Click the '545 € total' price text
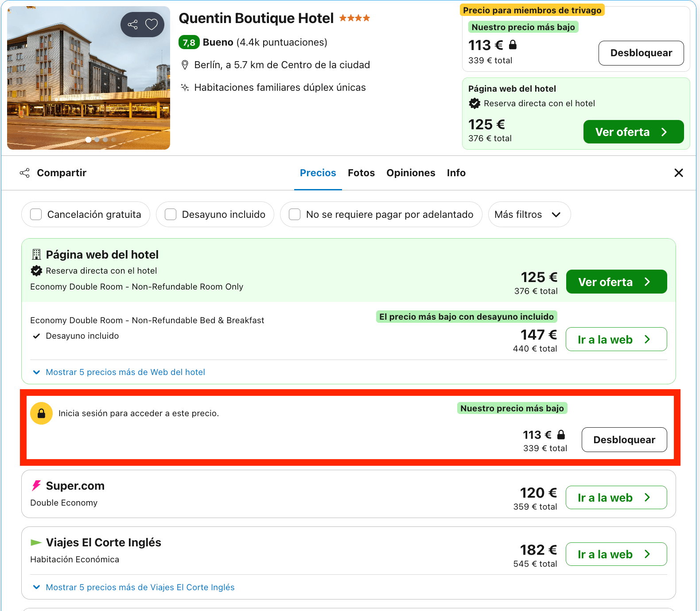This screenshot has width=700, height=611. point(535,564)
